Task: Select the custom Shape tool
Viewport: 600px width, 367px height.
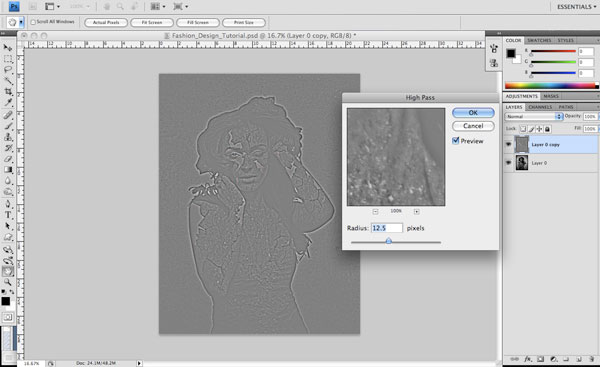Action: pyautogui.click(x=8, y=237)
